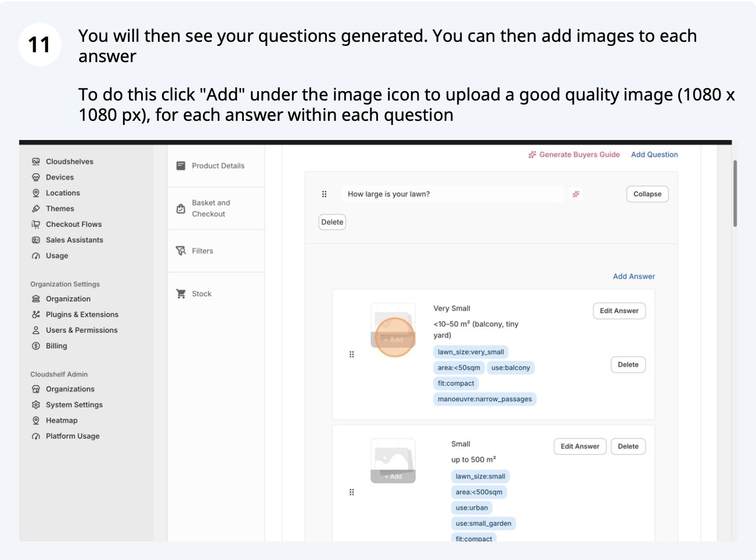
Task: Collapse the 'How large is your lawn?' question
Action: click(x=647, y=194)
